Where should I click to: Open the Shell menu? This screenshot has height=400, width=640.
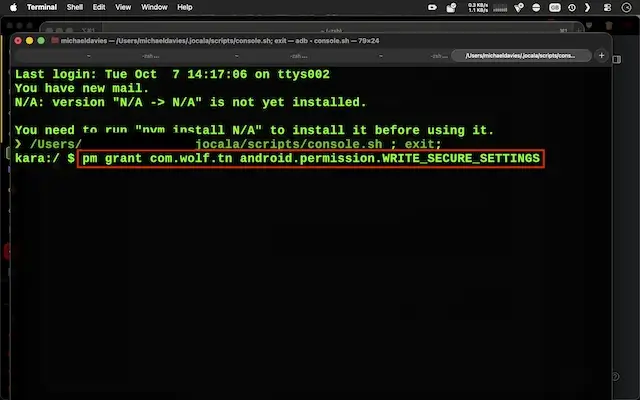click(75, 7)
